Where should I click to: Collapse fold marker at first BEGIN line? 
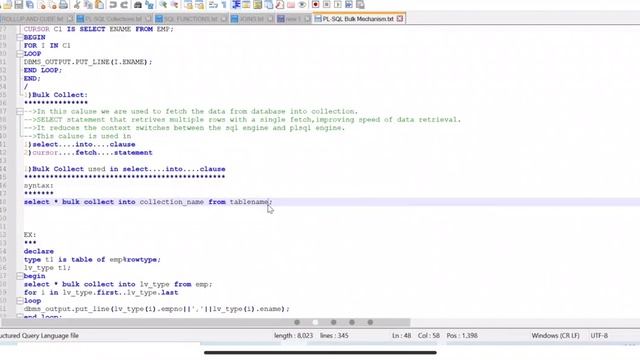[x=19, y=37]
